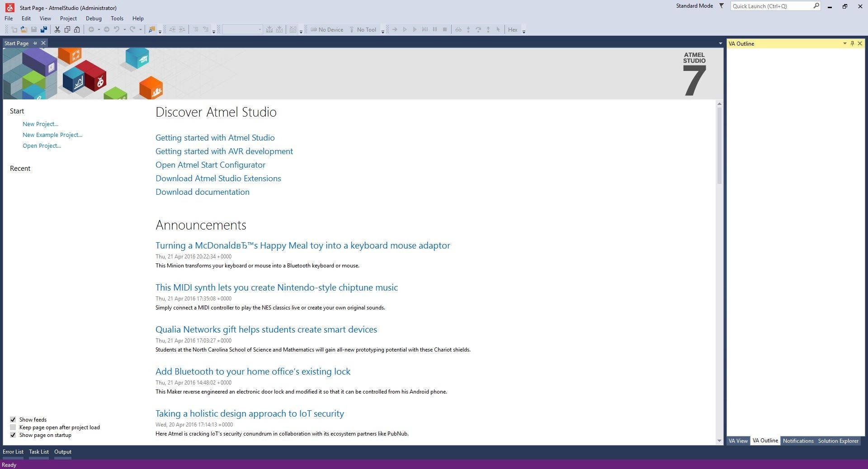868x469 pixels.
Task: Click the Build Solution toolbar icon
Action: coord(269,29)
